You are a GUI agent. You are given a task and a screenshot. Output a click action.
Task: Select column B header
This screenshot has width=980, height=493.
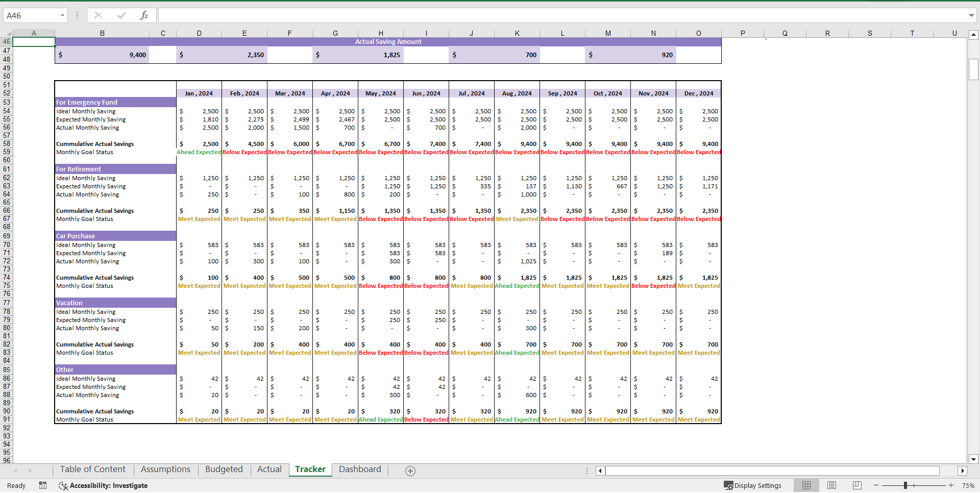102,33
